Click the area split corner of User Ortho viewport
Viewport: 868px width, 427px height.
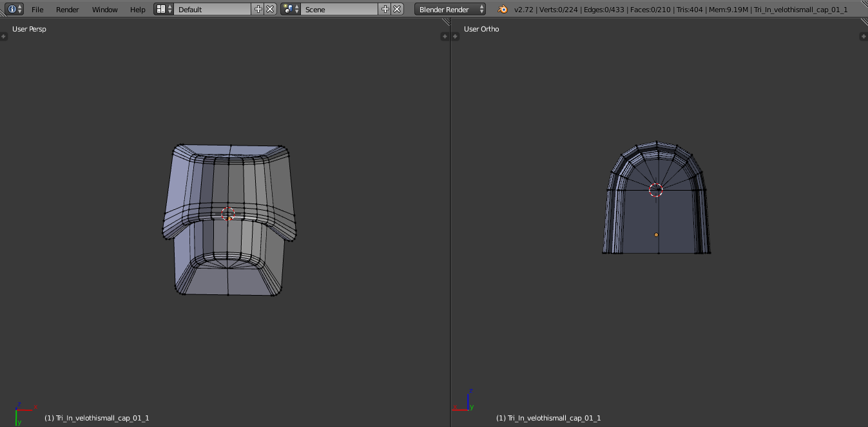click(863, 22)
